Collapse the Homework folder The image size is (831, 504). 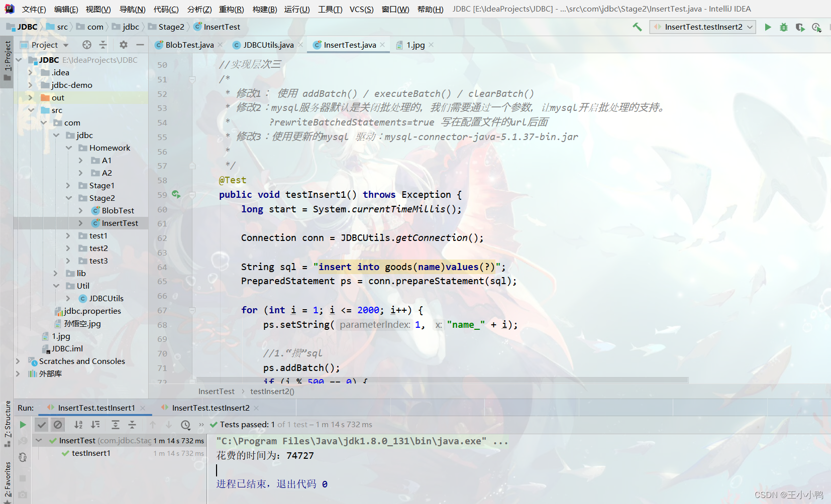[x=69, y=148]
